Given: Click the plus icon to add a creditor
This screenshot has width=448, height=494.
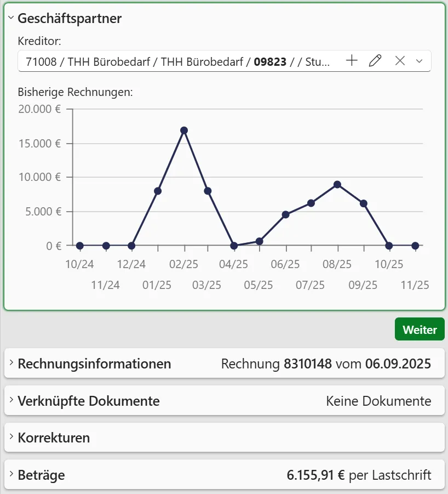Looking at the screenshot, I should [351, 61].
